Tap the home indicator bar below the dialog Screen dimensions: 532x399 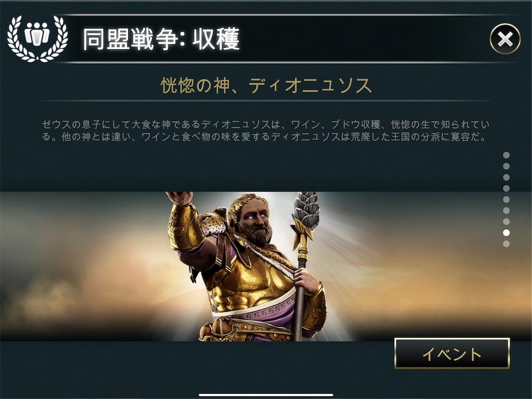266,395
